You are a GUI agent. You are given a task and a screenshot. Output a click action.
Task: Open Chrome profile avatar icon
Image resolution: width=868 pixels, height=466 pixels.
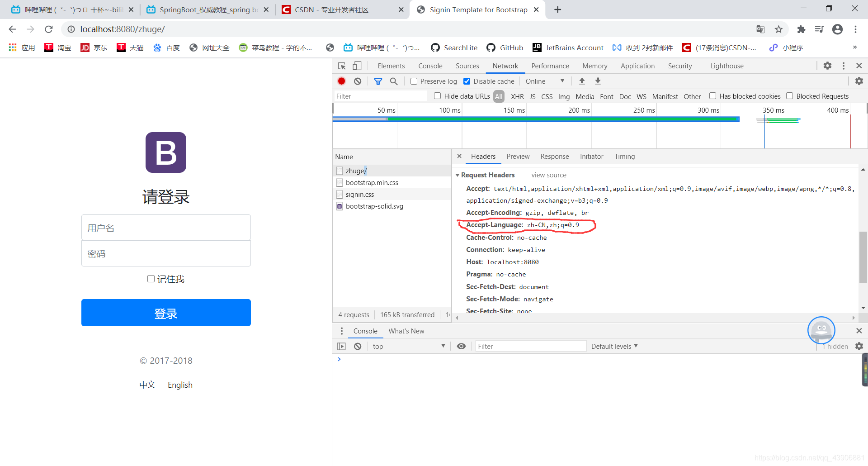pyautogui.click(x=837, y=29)
